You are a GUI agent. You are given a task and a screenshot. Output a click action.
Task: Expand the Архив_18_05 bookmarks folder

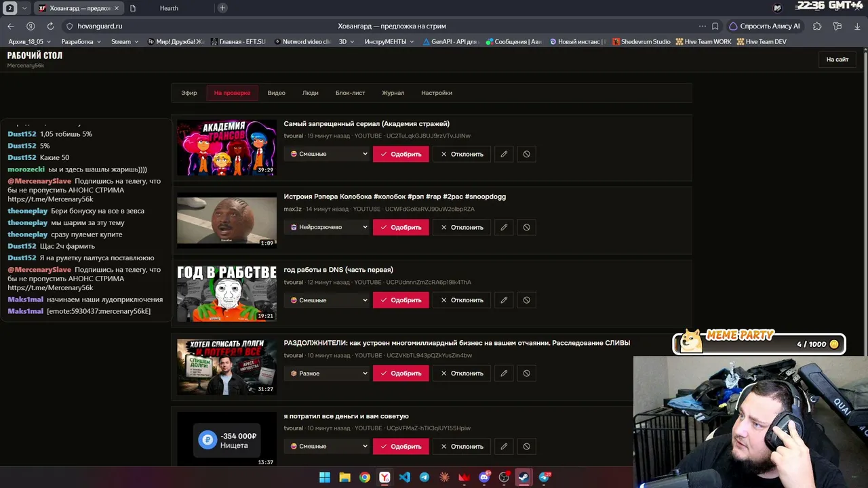tap(30, 41)
